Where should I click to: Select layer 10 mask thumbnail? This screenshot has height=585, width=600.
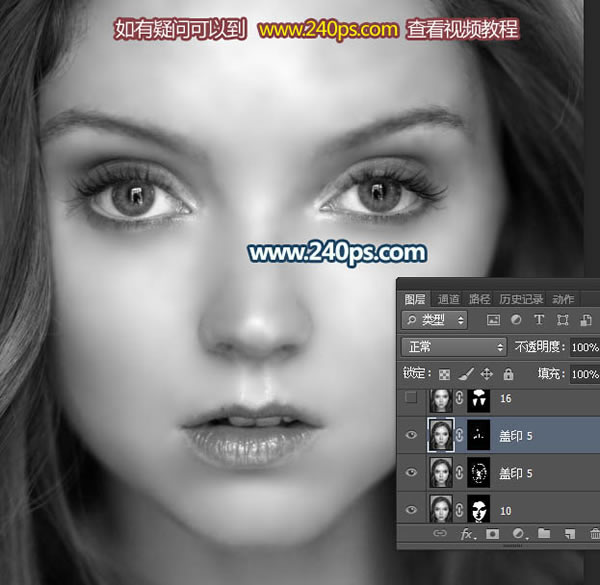point(479,509)
